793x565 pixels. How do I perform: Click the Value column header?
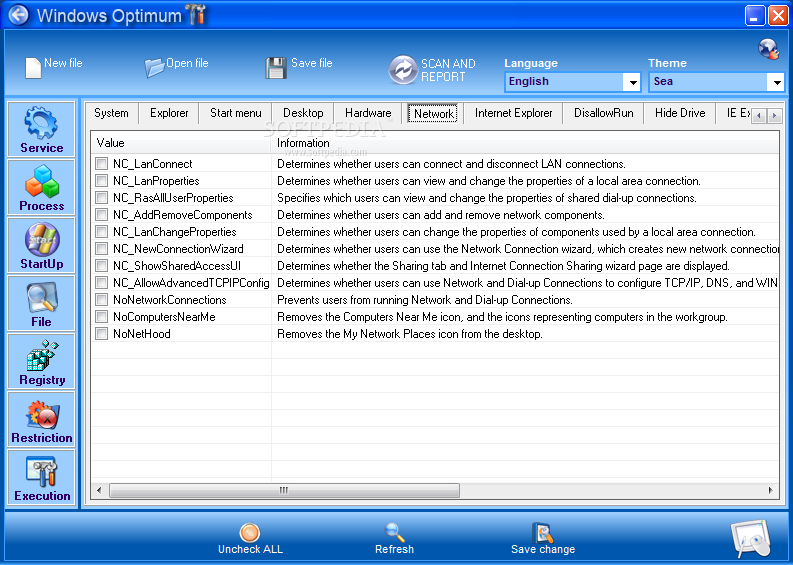coord(181,143)
